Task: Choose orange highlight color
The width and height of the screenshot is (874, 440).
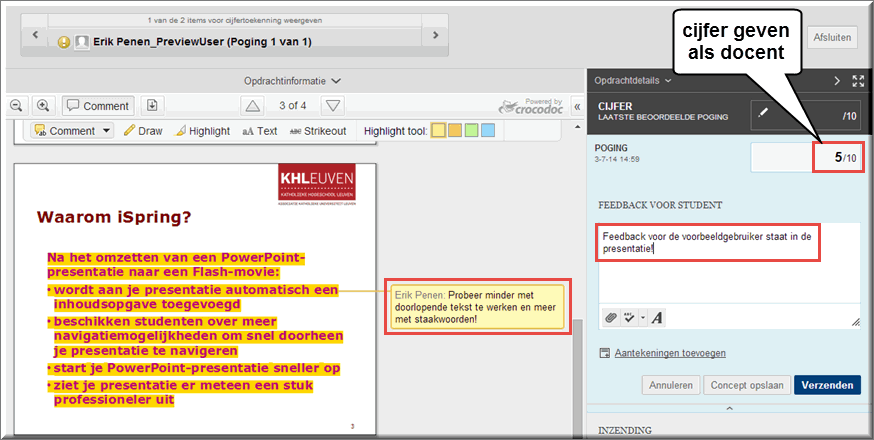Action: [455, 131]
